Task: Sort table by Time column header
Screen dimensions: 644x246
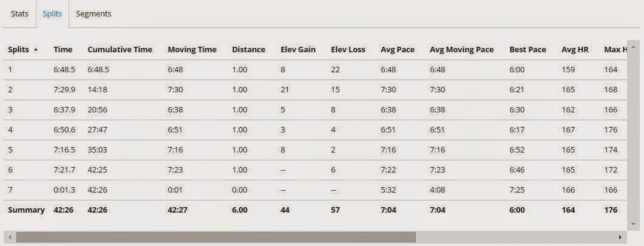Action: (x=63, y=50)
